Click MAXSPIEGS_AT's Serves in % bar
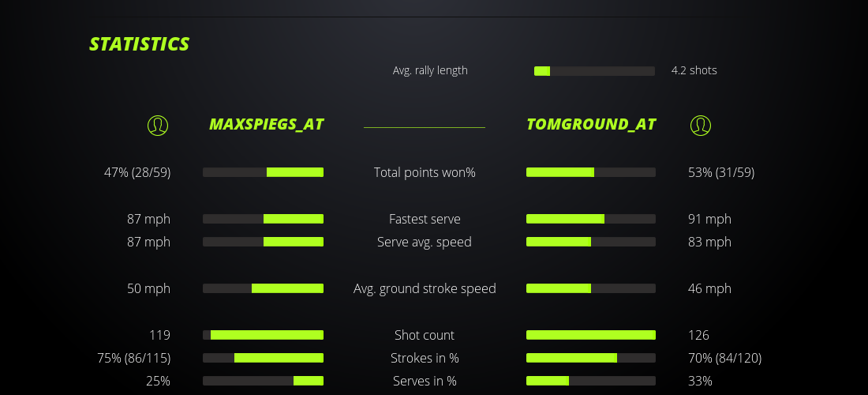Image resolution: width=868 pixels, height=395 pixels. [263, 381]
